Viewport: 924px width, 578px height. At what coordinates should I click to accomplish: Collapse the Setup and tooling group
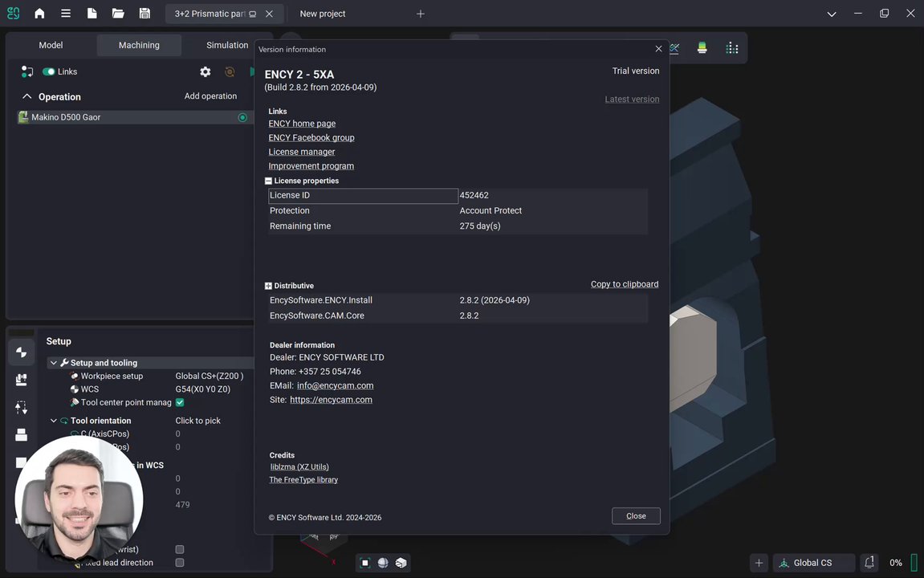(54, 362)
